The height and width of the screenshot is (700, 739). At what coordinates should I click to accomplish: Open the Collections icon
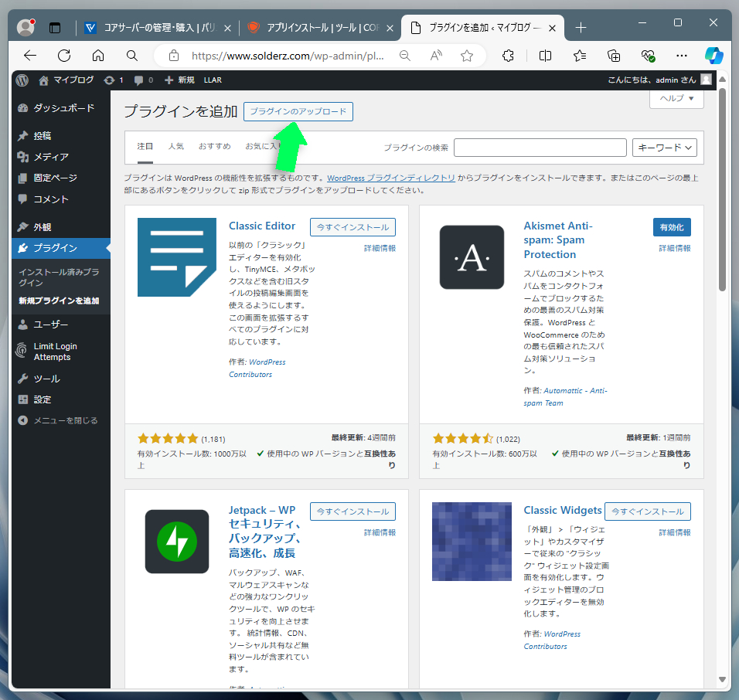click(x=614, y=56)
